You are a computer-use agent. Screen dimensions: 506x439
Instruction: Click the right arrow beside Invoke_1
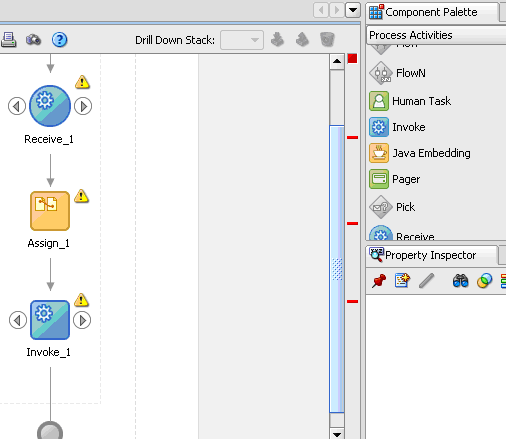[x=82, y=320]
